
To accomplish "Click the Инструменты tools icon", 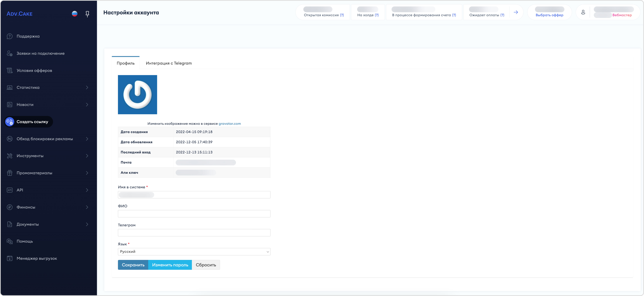I will click(10, 156).
